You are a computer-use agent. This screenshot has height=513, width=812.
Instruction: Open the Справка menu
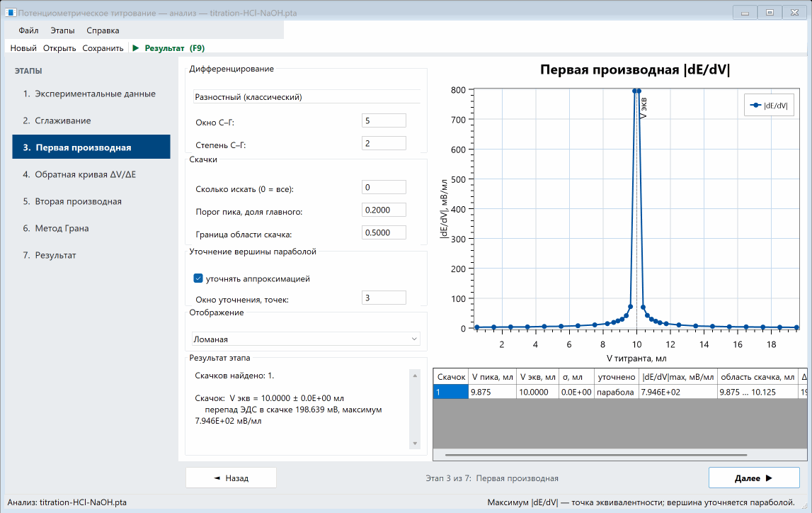tap(103, 30)
